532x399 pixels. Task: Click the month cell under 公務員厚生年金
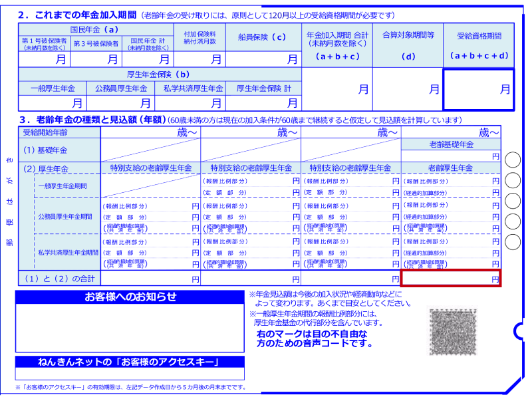pyautogui.click(x=121, y=103)
